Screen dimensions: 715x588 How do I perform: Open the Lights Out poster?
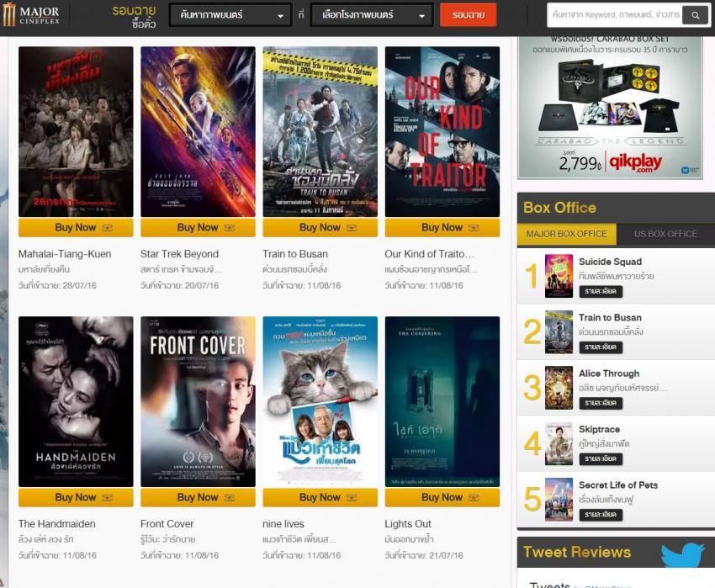(x=442, y=401)
